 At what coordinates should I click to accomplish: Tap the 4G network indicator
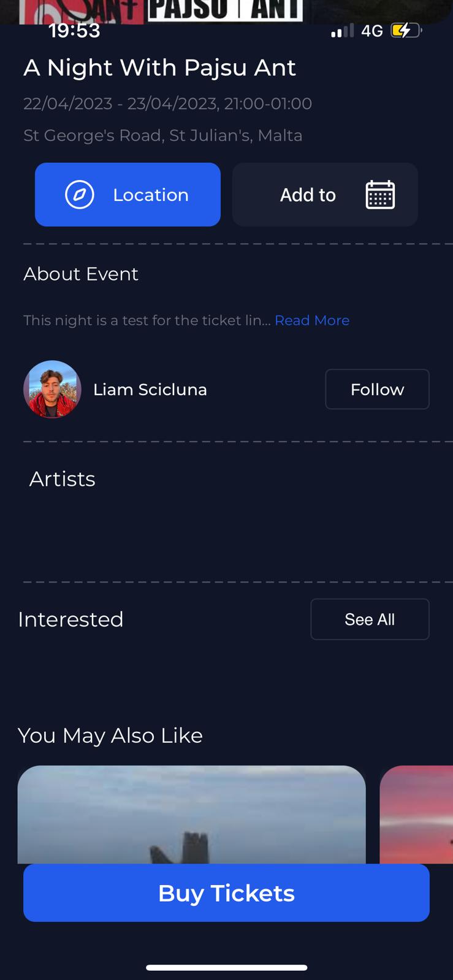371,31
